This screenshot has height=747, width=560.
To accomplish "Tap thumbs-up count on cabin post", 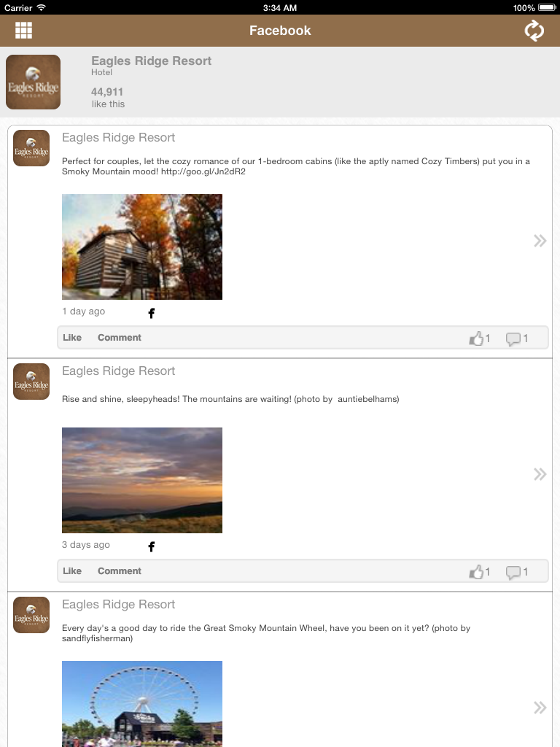I will click(479, 338).
